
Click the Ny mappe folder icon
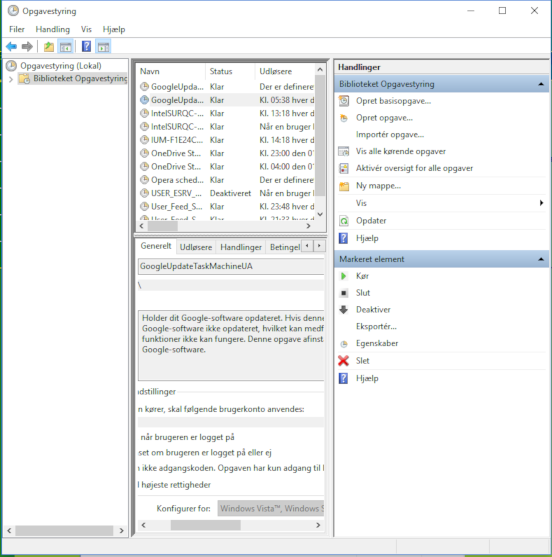pyautogui.click(x=344, y=186)
